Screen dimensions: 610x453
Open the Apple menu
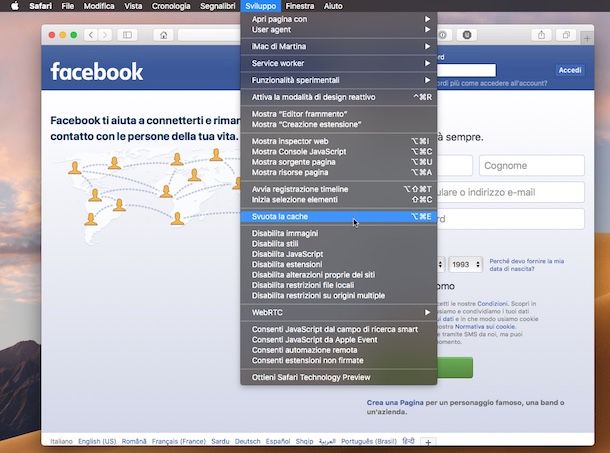point(14,6)
